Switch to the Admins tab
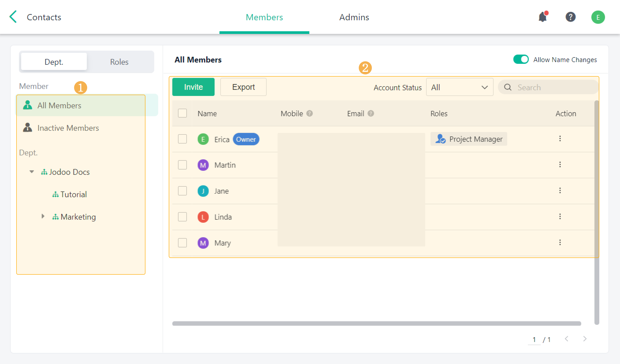 tap(354, 17)
